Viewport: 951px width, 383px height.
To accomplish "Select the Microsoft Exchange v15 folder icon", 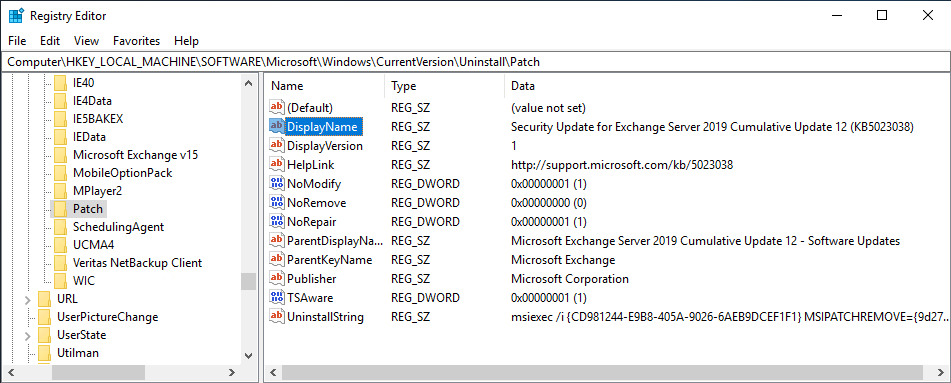I will 59,155.
